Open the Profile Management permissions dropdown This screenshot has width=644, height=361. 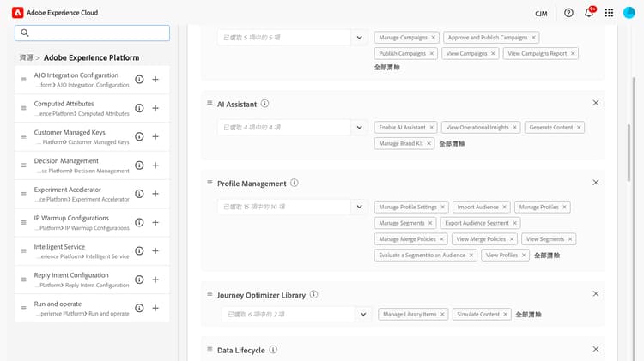[x=360, y=207]
